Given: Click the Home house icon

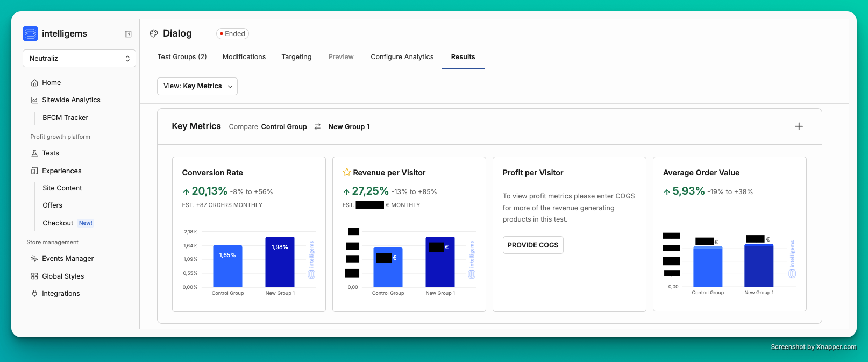Looking at the screenshot, I should point(34,83).
